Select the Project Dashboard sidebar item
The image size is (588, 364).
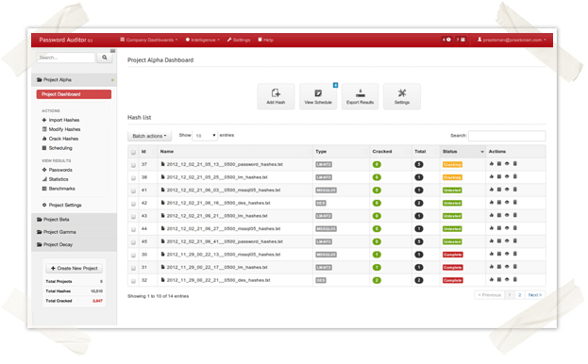[74, 94]
